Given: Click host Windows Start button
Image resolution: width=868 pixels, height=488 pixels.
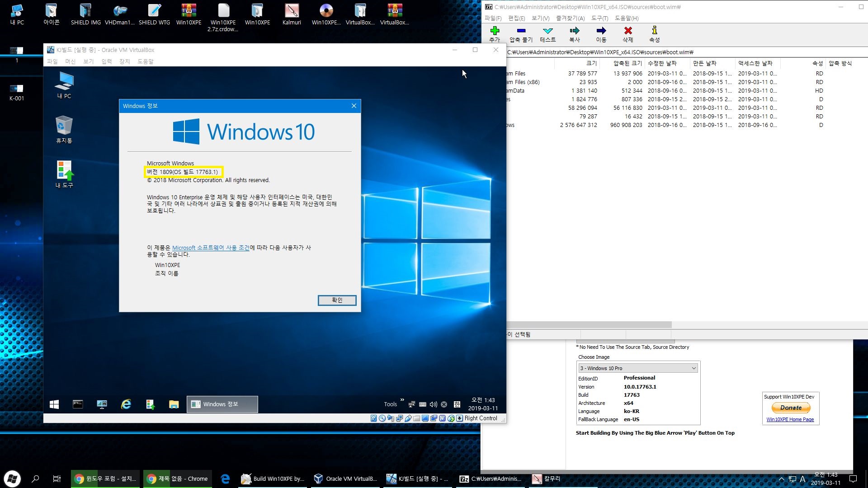Looking at the screenshot, I should (12, 479).
